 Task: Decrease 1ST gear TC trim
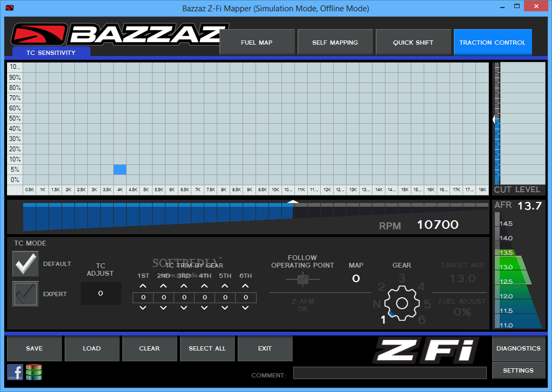[x=143, y=308]
